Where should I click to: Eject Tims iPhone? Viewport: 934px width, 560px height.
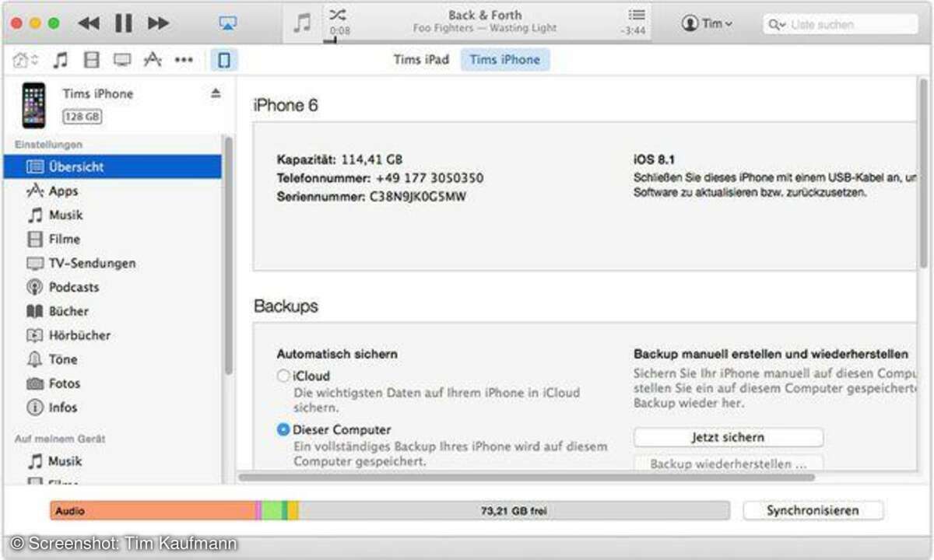pyautogui.click(x=216, y=93)
